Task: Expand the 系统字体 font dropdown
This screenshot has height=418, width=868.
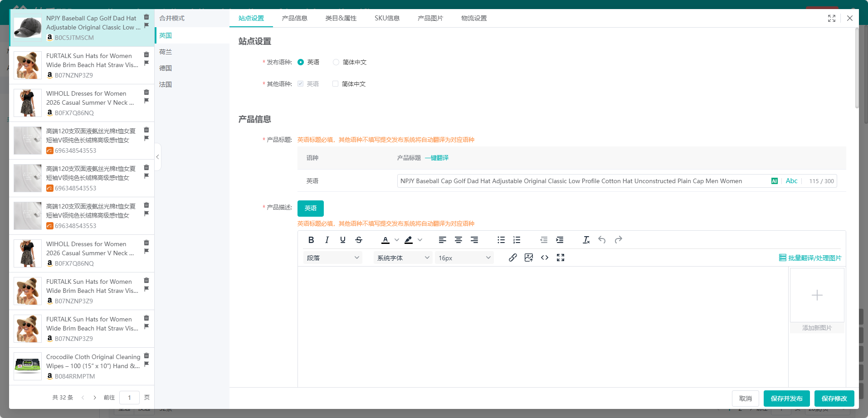Action: coord(403,258)
